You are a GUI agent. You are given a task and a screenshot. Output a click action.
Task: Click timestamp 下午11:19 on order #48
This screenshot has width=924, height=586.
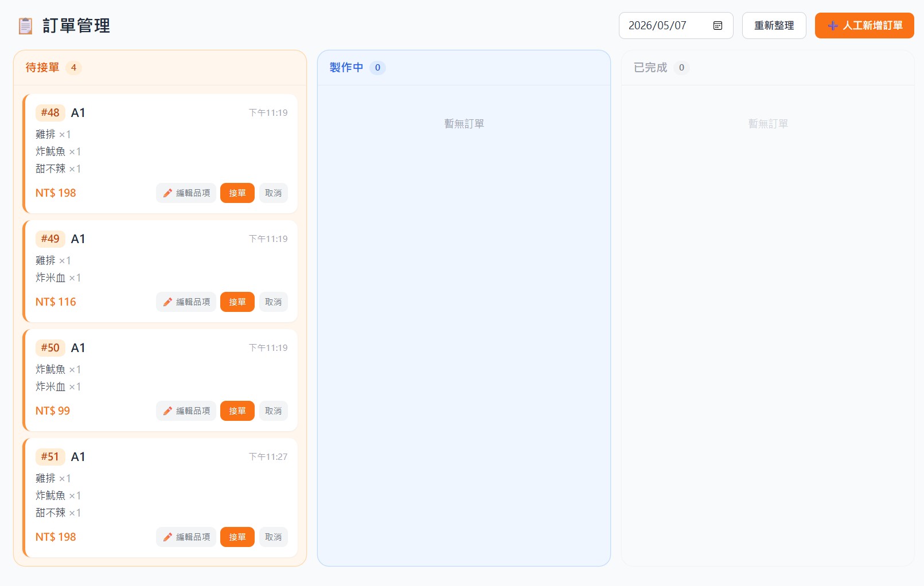[268, 113]
